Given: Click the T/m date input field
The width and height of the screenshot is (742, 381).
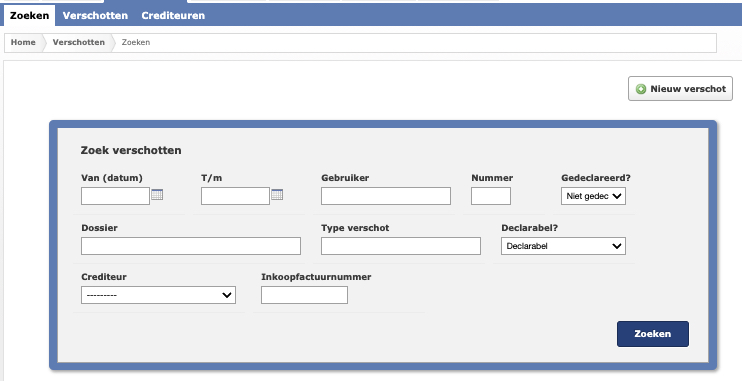Looking at the screenshot, I should 235,196.
